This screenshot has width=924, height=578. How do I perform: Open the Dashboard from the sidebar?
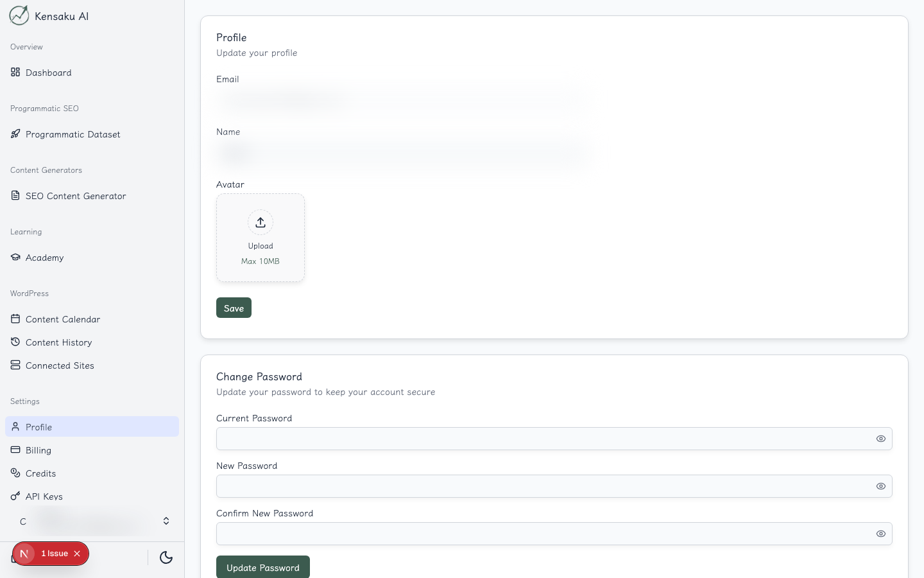(x=49, y=73)
